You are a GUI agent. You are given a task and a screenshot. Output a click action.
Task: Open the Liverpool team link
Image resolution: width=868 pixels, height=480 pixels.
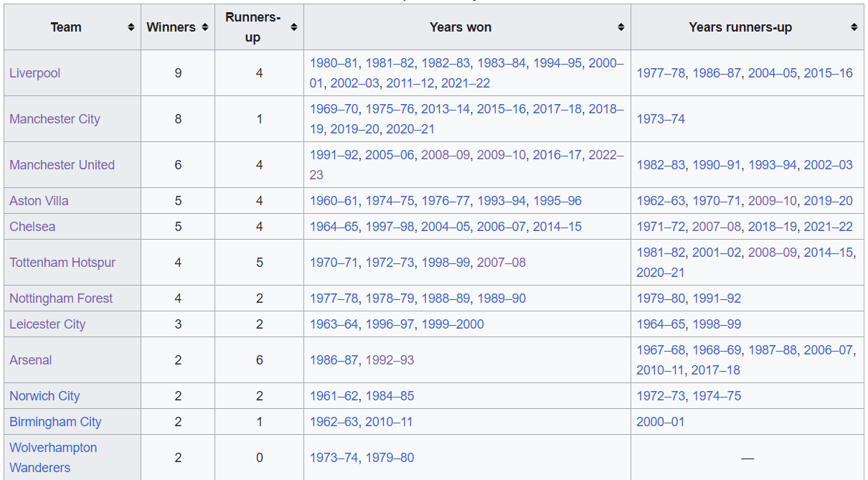point(34,73)
